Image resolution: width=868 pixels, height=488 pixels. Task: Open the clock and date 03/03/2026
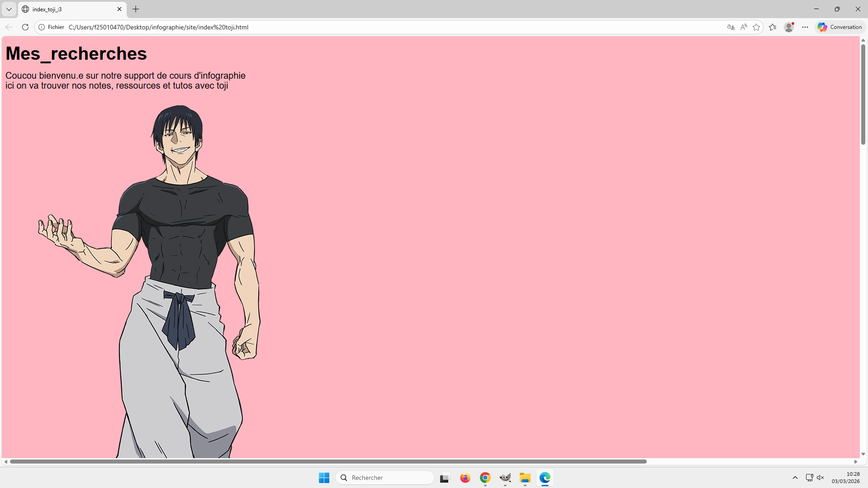pos(845,478)
